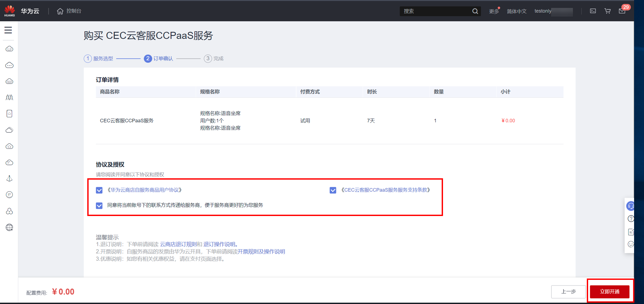Click the 温馨提示 heading
644x304 pixels.
point(107,237)
